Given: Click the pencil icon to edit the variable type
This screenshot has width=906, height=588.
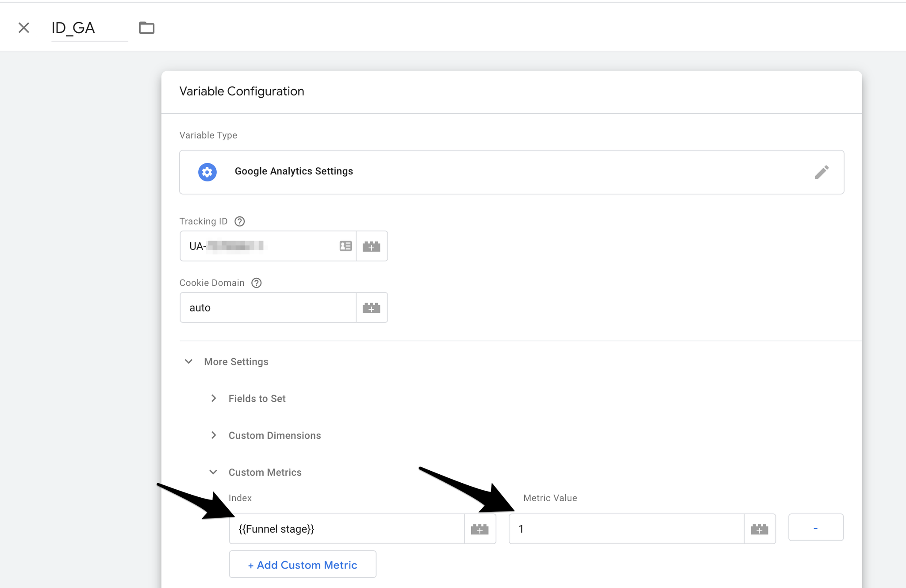Looking at the screenshot, I should click(822, 172).
